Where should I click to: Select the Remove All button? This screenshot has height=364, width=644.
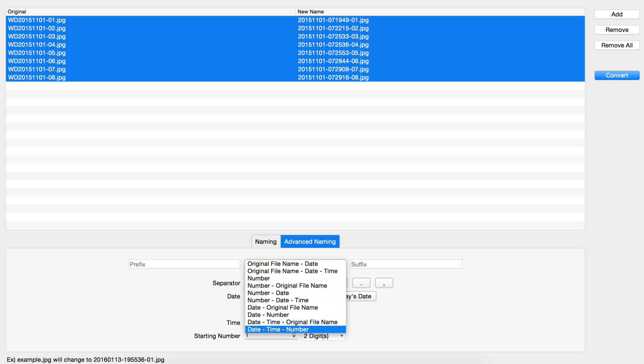click(616, 45)
